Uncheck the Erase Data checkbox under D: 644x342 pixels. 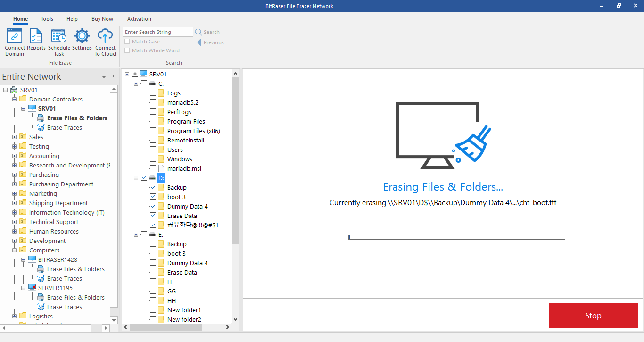click(x=153, y=216)
